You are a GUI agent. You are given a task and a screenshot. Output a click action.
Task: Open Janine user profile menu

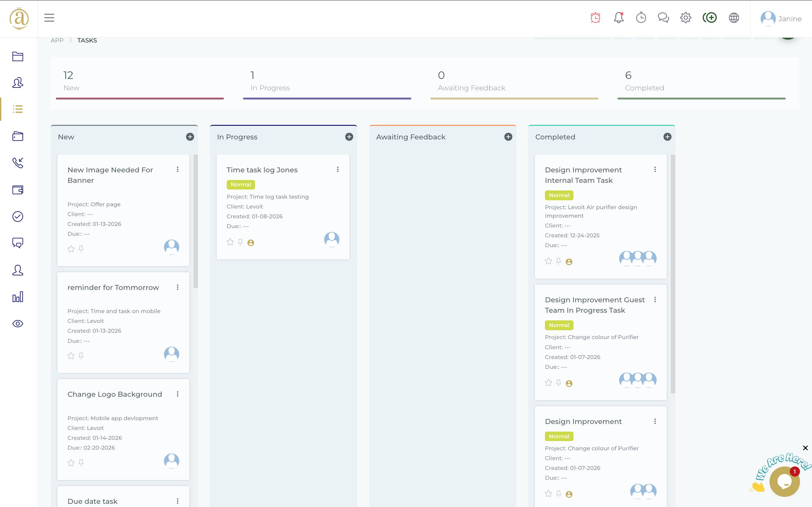[x=781, y=19]
